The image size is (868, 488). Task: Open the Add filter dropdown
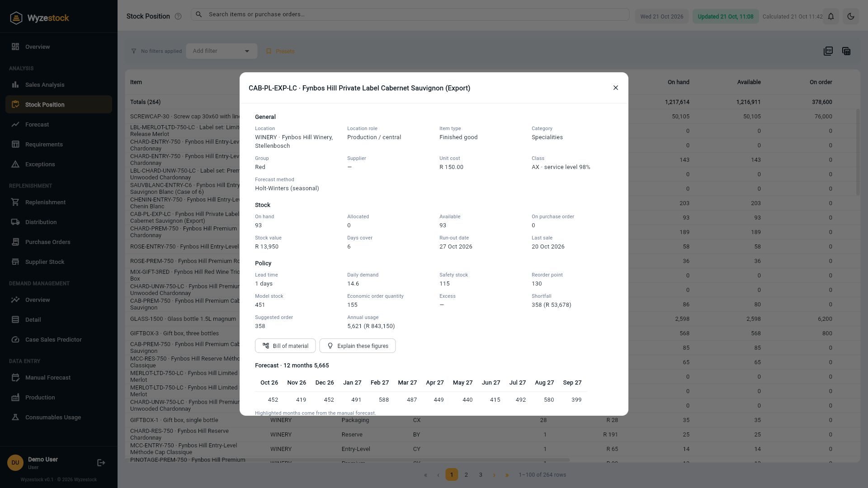point(222,51)
